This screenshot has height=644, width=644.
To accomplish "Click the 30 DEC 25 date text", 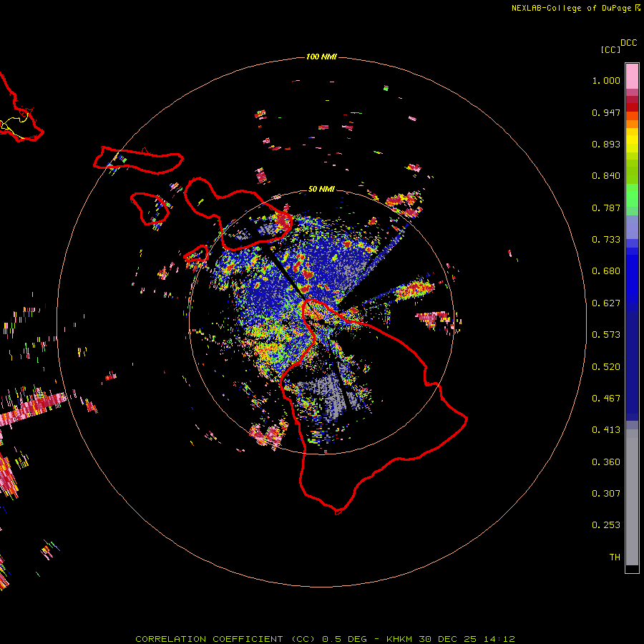I will [x=449, y=639].
